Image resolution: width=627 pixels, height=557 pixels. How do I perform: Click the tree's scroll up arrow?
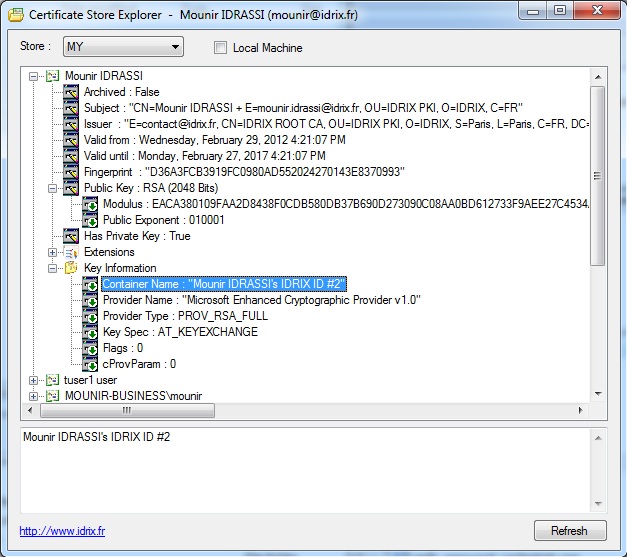tap(598, 77)
